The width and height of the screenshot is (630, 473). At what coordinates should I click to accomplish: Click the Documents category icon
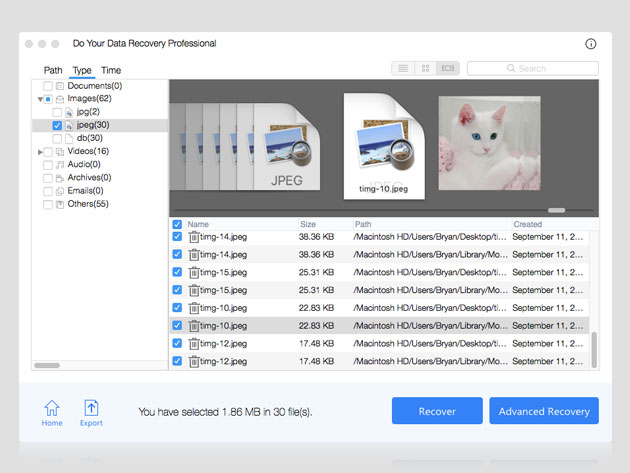(60, 86)
